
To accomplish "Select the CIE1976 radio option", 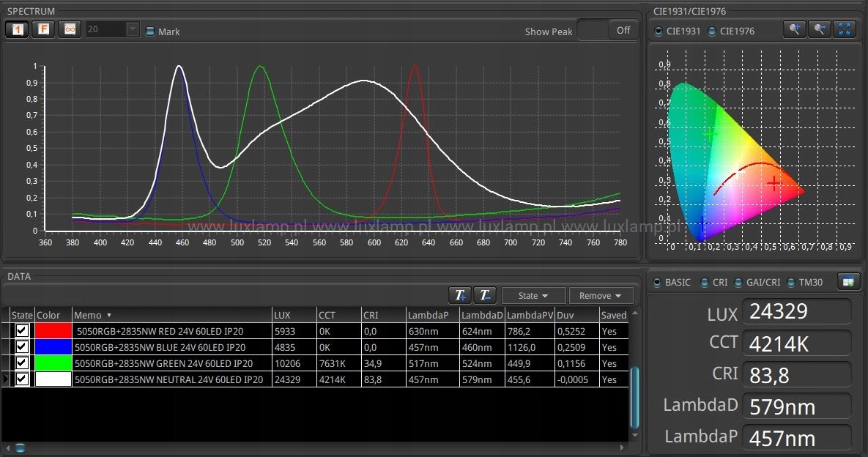I will pyautogui.click(x=712, y=31).
